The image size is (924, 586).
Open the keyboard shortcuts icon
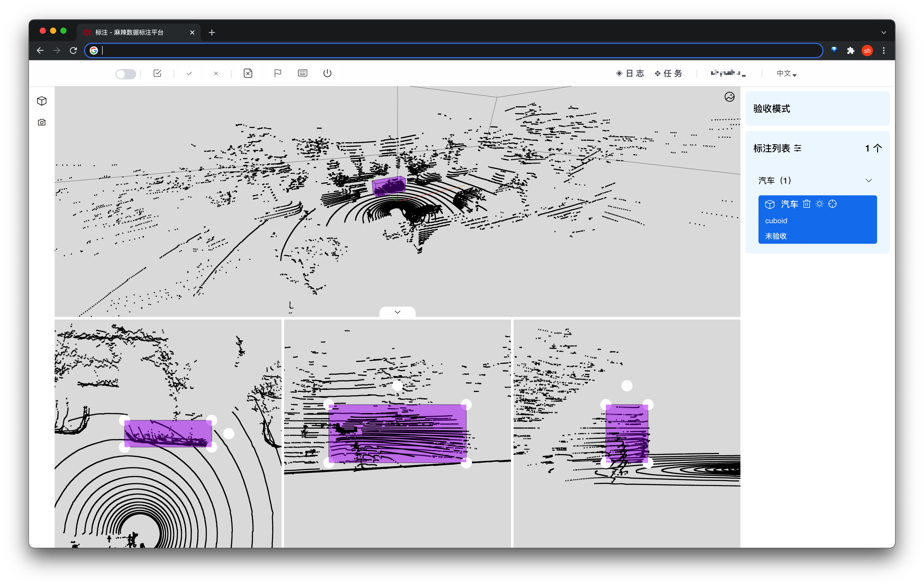302,73
